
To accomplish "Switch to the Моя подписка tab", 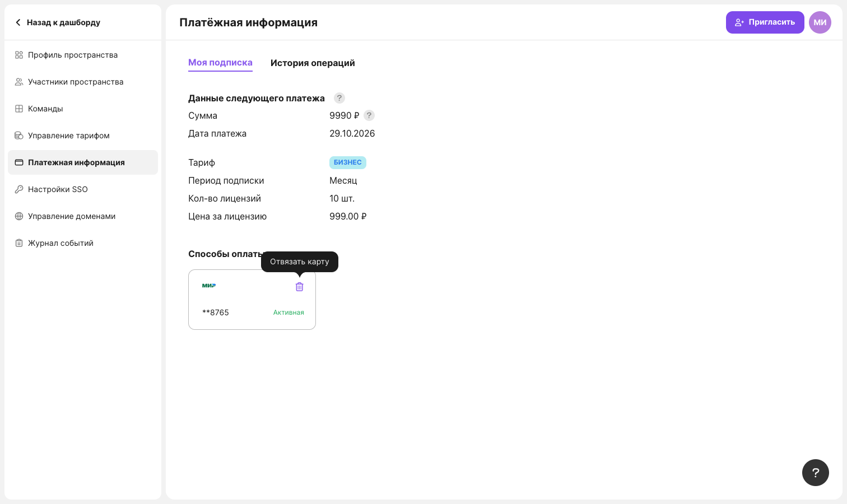I will [220, 63].
